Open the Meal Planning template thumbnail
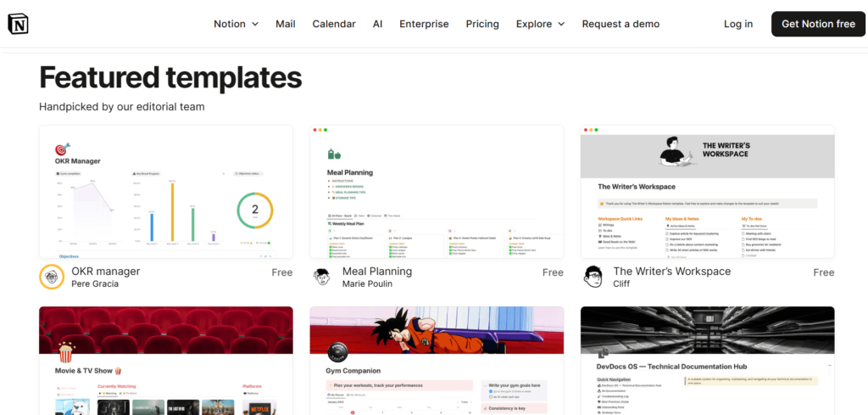The width and height of the screenshot is (868, 415). [437, 192]
